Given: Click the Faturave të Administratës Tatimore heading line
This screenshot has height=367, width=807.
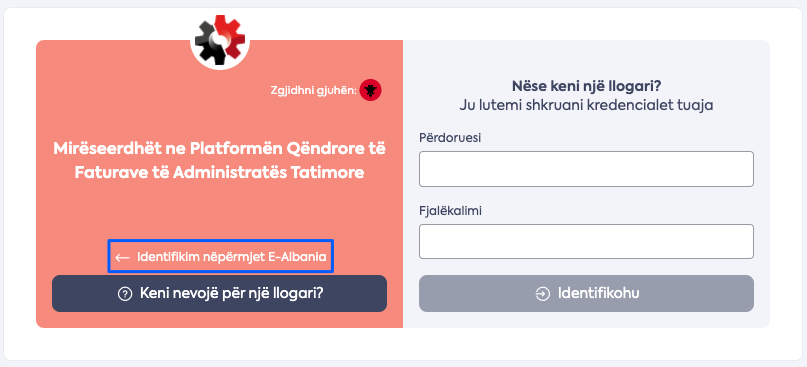Looking at the screenshot, I should (219, 173).
